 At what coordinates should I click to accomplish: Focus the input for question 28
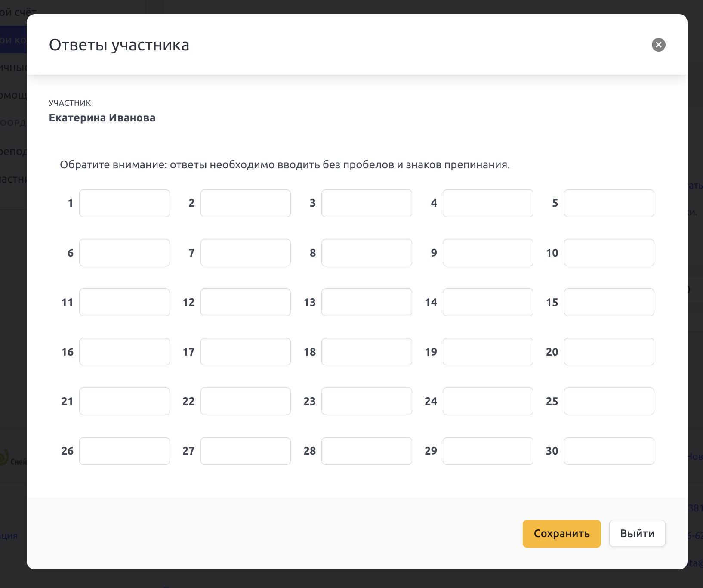click(x=367, y=451)
